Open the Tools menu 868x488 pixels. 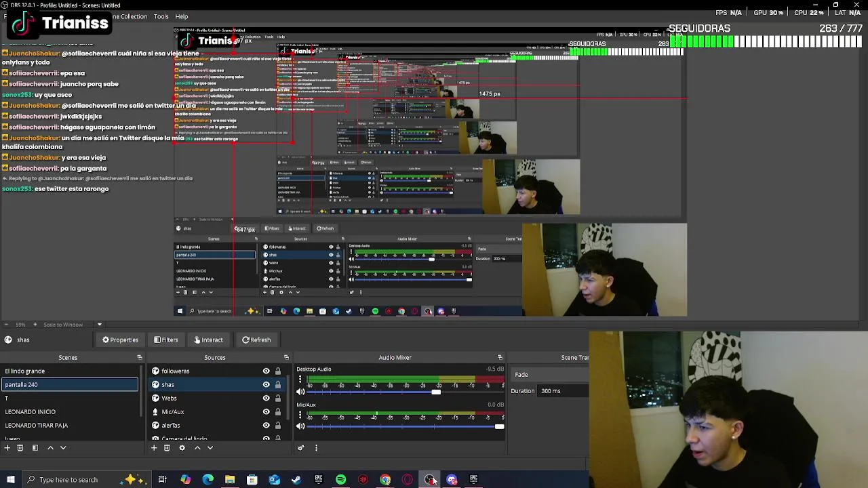(161, 16)
